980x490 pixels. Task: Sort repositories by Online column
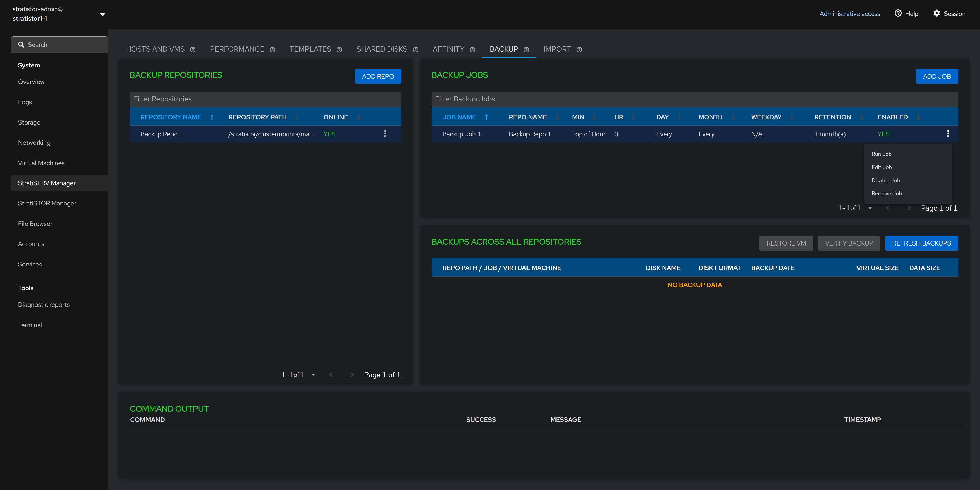[x=358, y=117]
